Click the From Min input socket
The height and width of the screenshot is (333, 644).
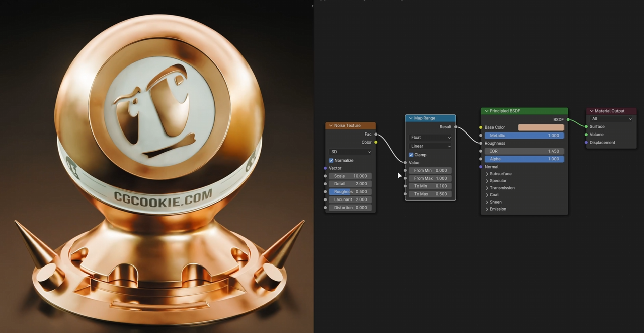point(405,170)
